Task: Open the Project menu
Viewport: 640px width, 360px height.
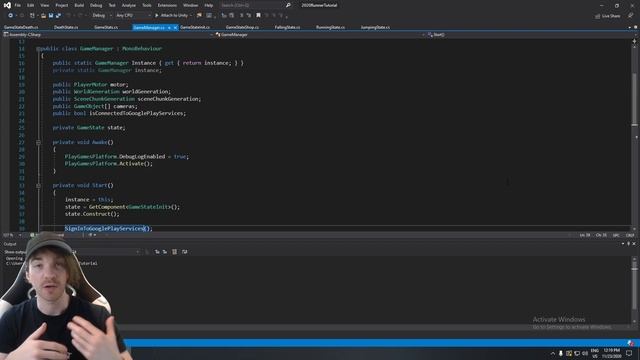Action: point(62,5)
